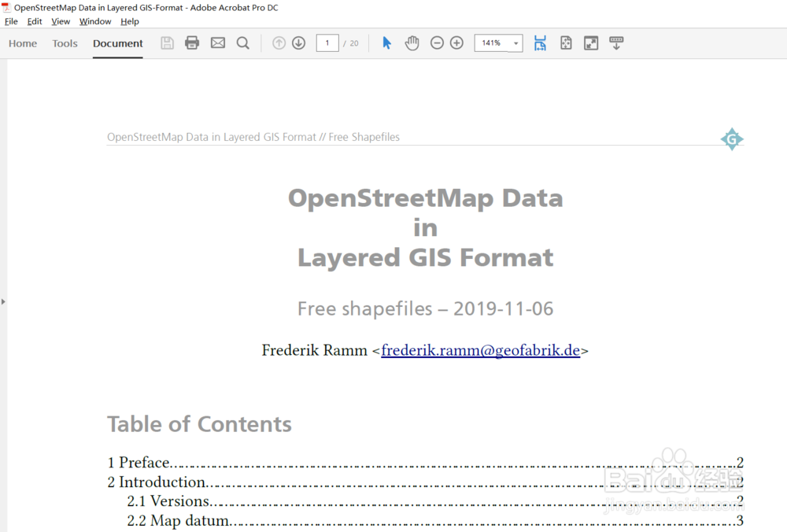Click the Layered GIS Format title line
Screen dimensions: 787x532
426,258
